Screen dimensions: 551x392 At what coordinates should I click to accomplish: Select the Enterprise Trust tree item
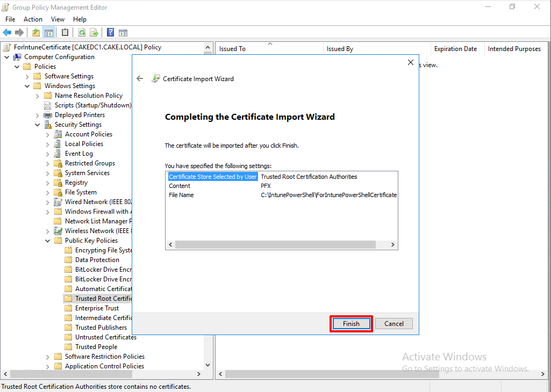tap(97, 308)
